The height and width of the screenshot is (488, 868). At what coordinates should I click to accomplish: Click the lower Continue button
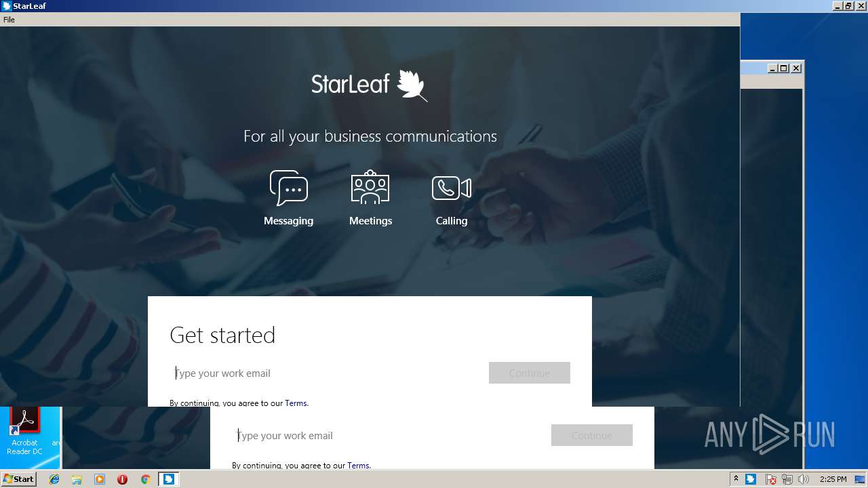592,435
